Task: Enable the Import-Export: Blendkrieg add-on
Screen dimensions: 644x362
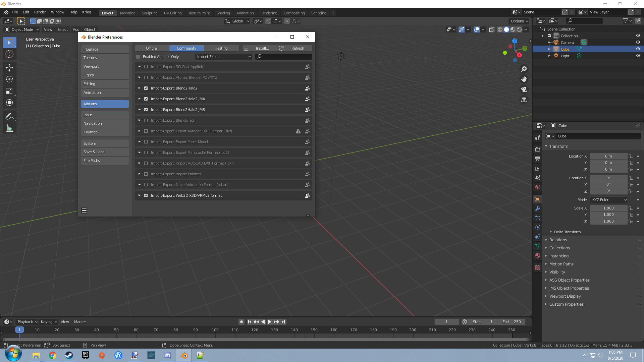Action: tap(146, 120)
